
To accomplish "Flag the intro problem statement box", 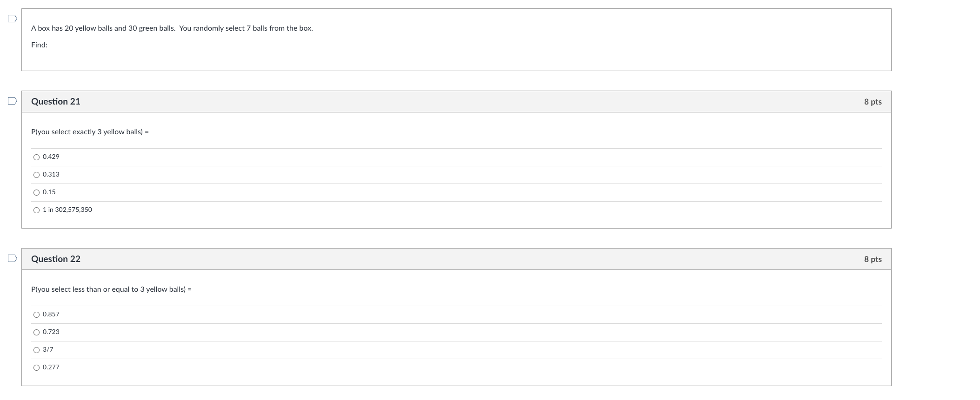I will point(12,19).
